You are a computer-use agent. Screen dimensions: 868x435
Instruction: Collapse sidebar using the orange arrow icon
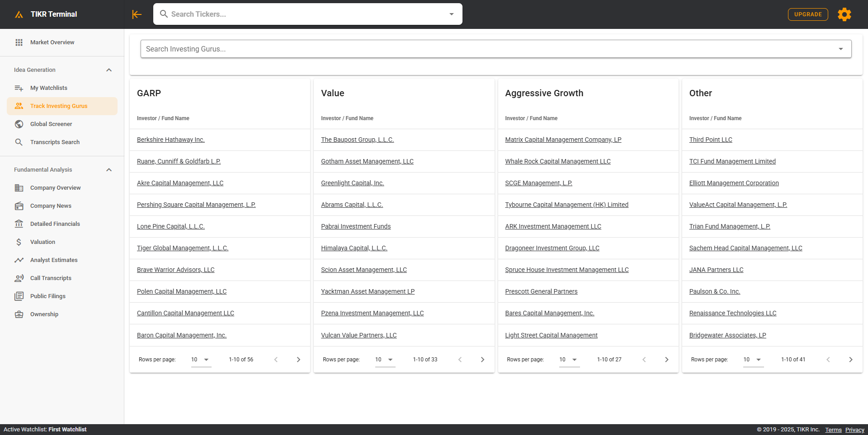point(137,14)
